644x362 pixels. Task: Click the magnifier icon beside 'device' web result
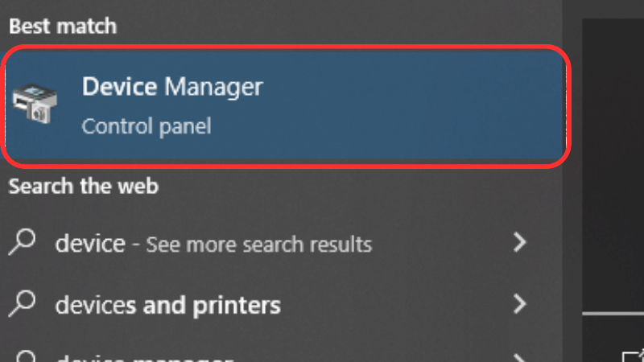(23, 242)
